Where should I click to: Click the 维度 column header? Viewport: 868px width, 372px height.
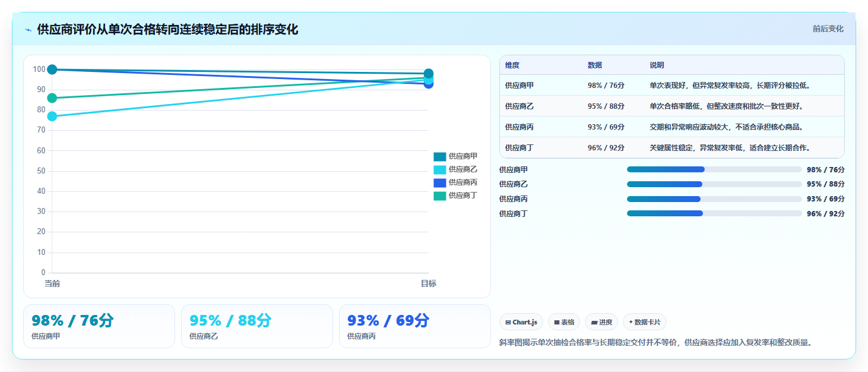[x=512, y=65]
